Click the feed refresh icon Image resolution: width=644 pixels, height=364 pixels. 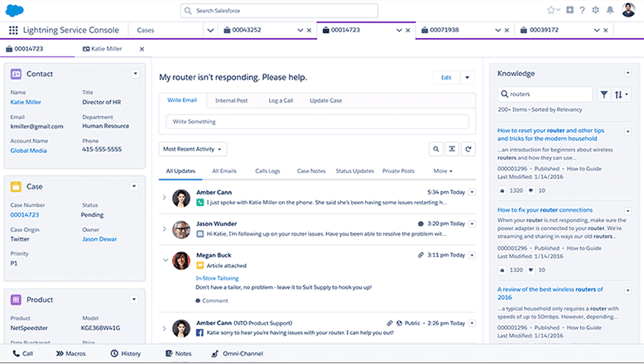click(x=469, y=149)
